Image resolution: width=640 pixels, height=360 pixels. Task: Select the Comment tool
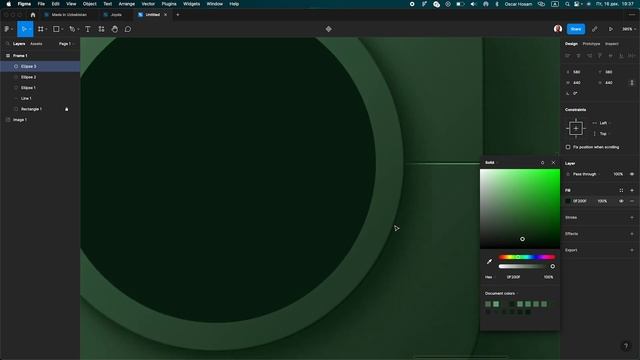(128, 29)
